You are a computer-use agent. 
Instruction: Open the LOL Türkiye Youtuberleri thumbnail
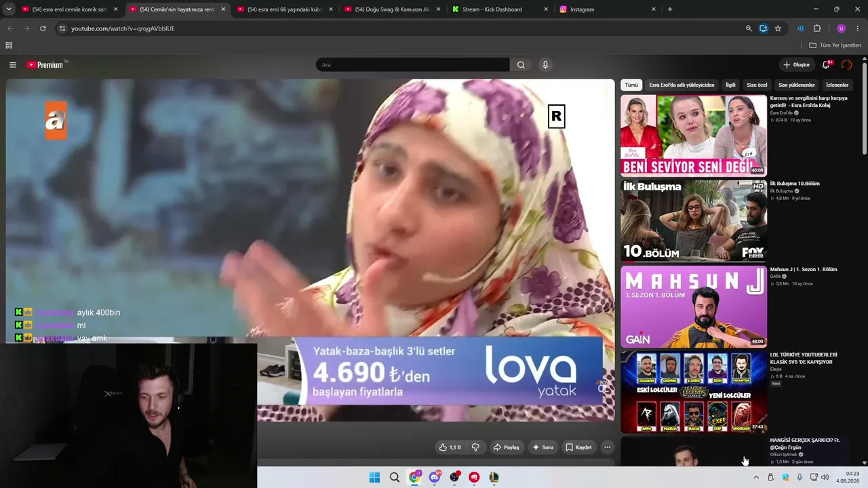694,392
